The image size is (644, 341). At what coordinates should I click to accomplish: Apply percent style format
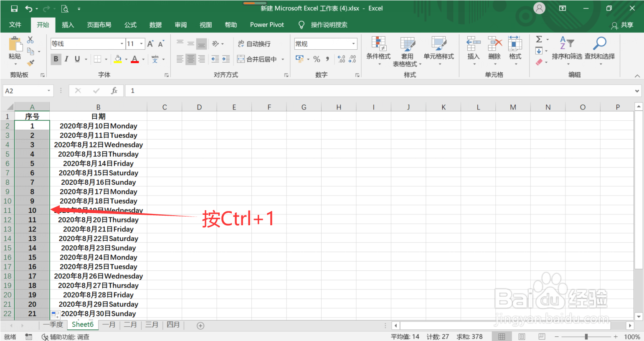pos(317,59)
